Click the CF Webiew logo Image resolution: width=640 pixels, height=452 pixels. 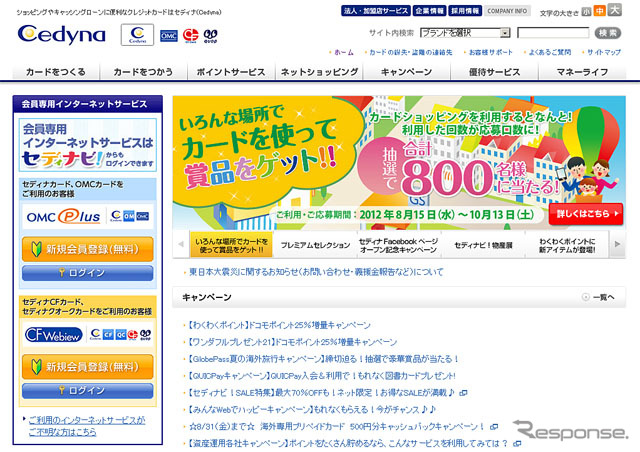53,335
